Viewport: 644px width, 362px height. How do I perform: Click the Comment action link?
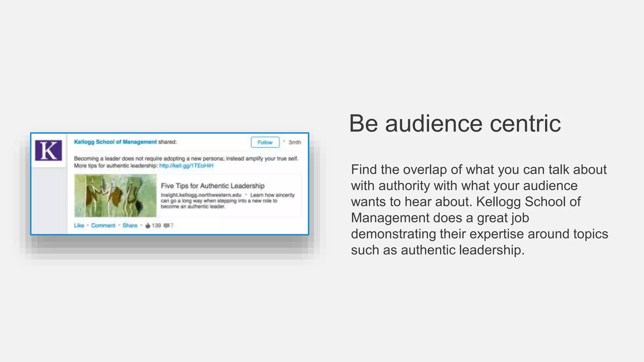click(103, 226)
